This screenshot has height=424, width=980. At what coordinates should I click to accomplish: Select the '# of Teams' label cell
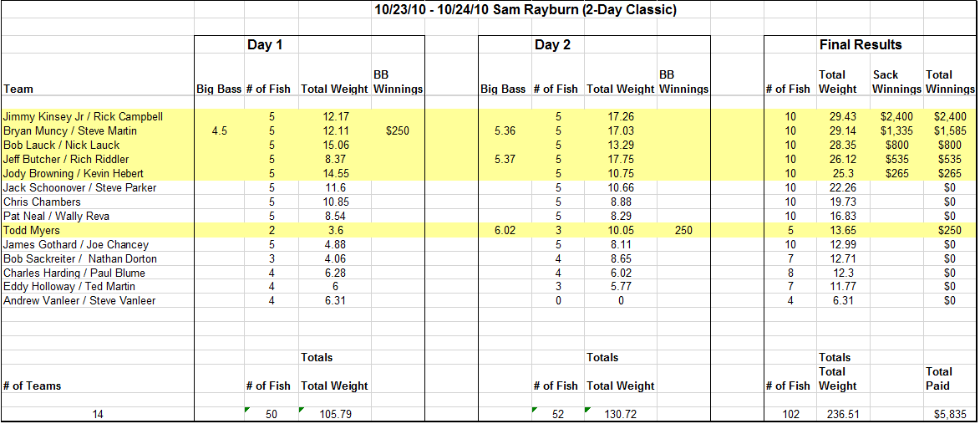click(x=32, y=386)
